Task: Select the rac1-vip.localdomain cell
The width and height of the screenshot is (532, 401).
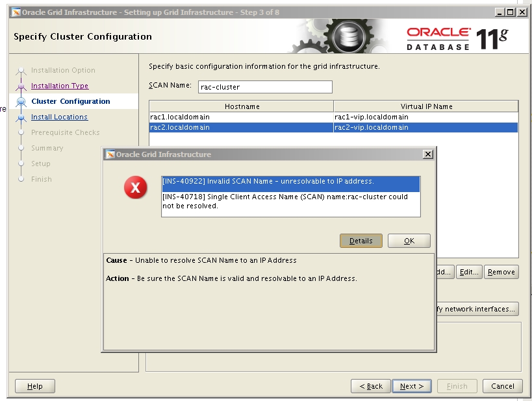Action: click(x=426, y=117)
